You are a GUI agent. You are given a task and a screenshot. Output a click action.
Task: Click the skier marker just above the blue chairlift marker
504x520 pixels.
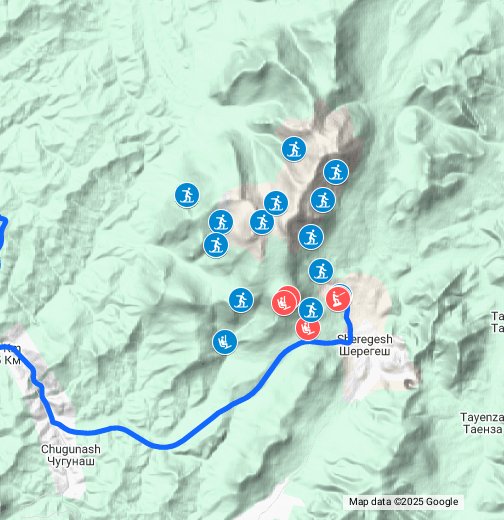tap(241, 300)
